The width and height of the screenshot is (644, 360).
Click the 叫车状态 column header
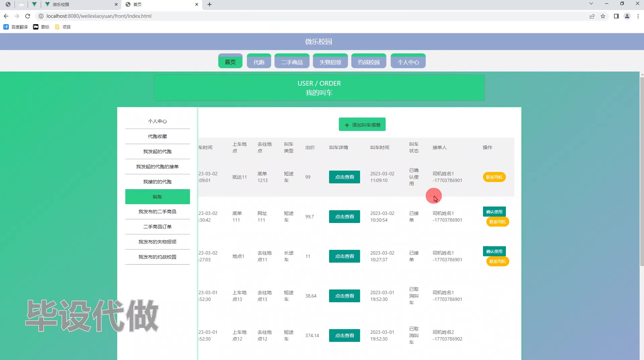[x=414, y=147]
